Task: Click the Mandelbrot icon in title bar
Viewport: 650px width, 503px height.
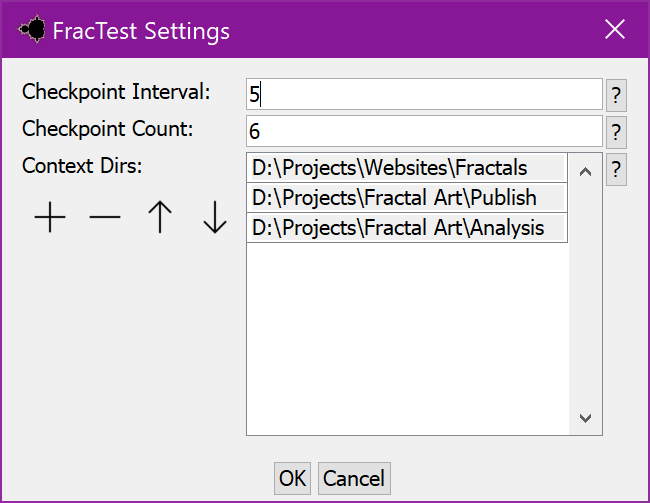Action: [32, 29]
